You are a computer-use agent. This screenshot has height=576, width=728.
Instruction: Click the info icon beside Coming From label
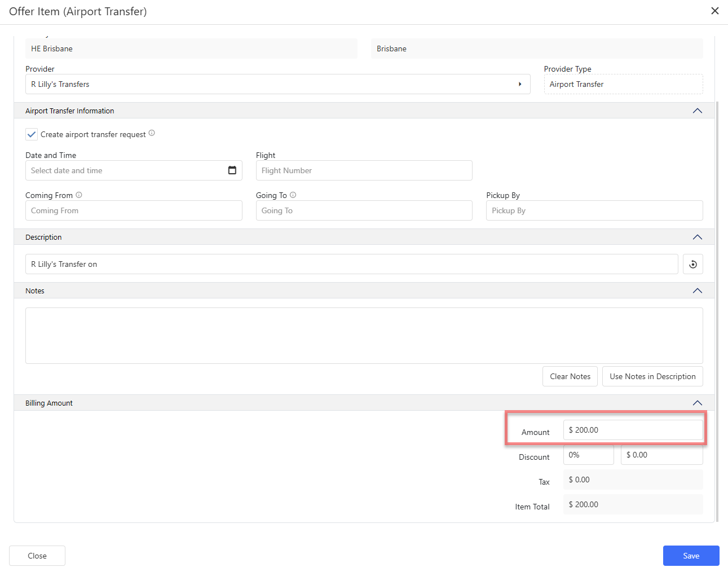[x=79, y=195]
